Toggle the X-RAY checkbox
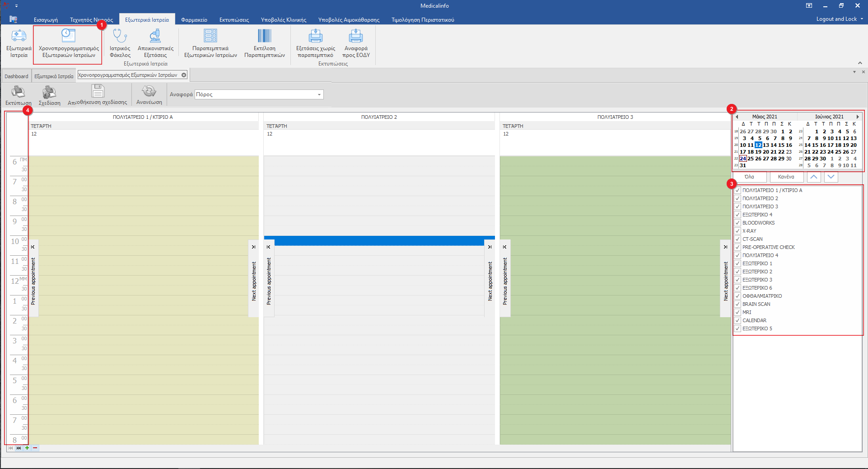Viewport: 868px width, 469px height. 737,231
